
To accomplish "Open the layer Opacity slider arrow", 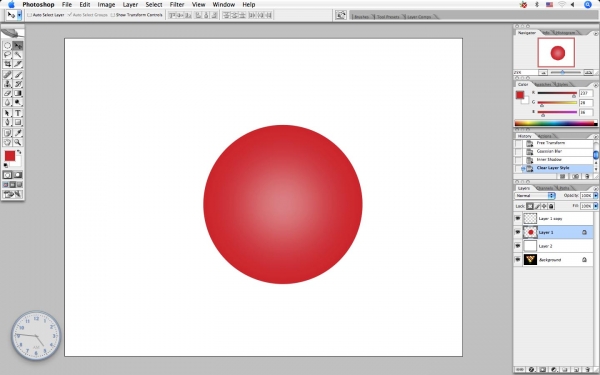I will 595,196.
